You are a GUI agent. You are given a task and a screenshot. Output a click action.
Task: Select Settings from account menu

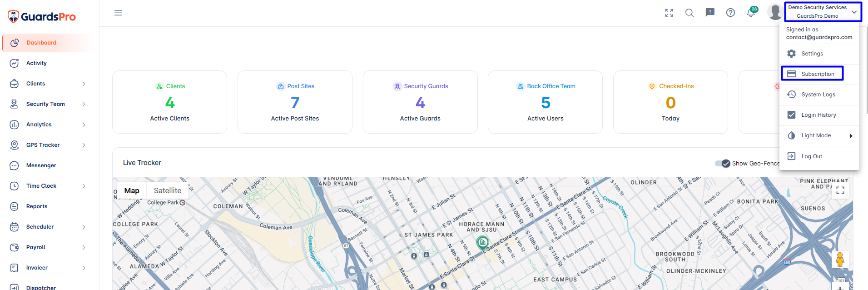pyautogui.click(x=819, y=54)
